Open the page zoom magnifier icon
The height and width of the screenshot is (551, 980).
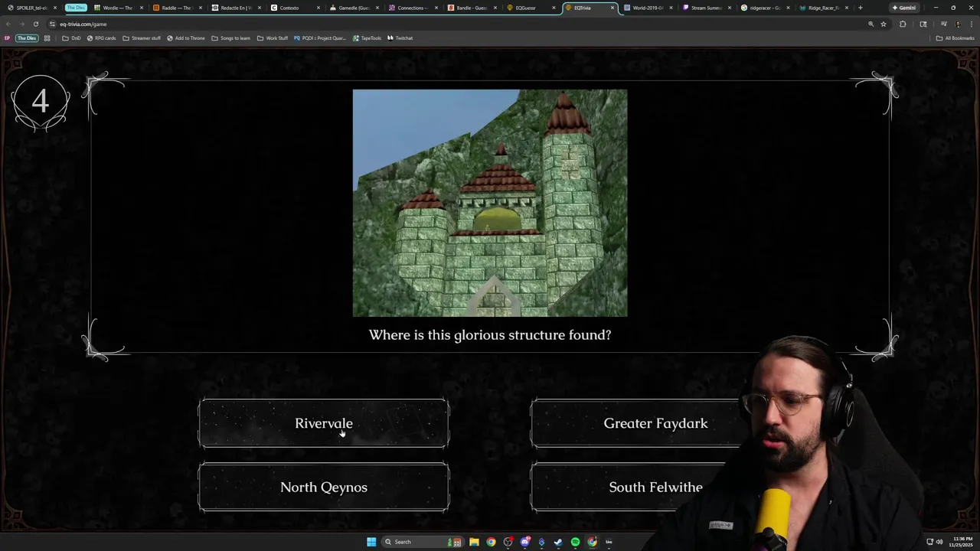point(871,24)
